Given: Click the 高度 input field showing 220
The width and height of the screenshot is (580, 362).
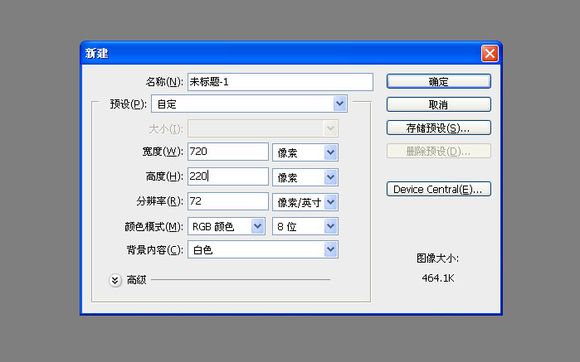Looking at the screenshot, I should pyautogui.click(x=228, y=176).
